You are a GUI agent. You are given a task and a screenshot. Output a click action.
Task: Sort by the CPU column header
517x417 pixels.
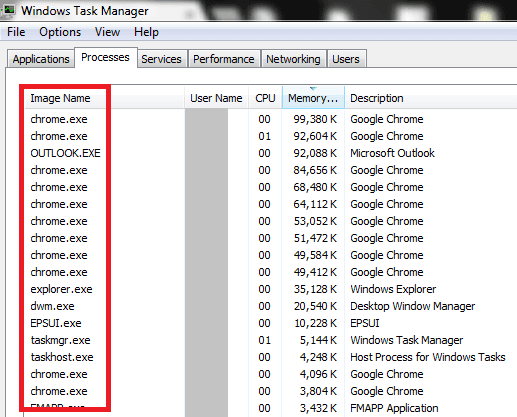coord(265,98)
